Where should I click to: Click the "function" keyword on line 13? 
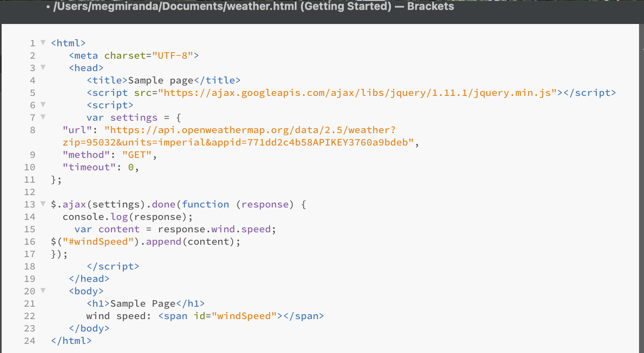[205, 205]
